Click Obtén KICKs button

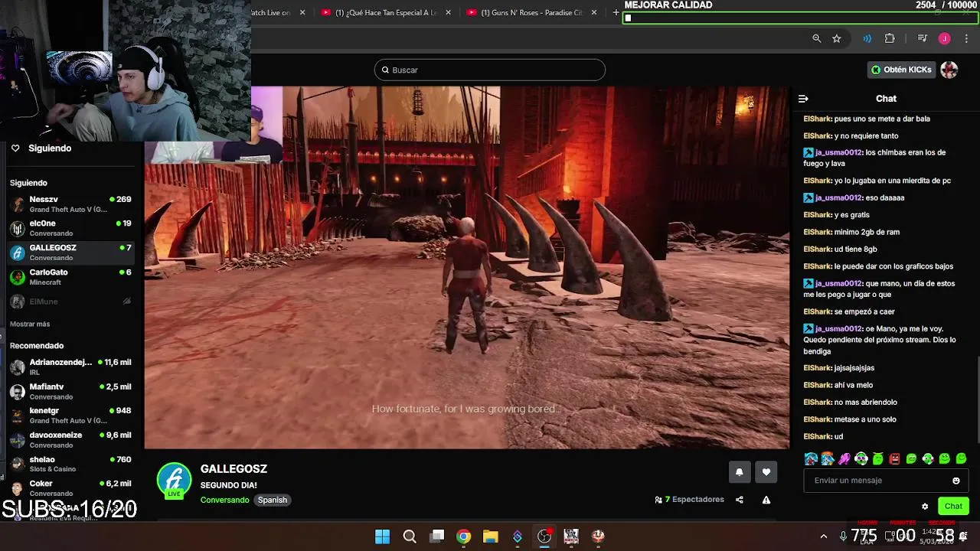(x=902, y=70)
